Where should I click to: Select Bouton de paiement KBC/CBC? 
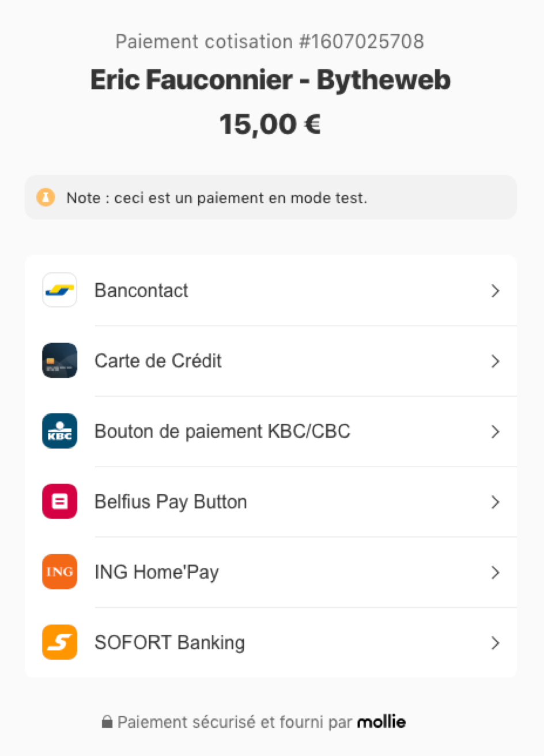pos(222,431)
